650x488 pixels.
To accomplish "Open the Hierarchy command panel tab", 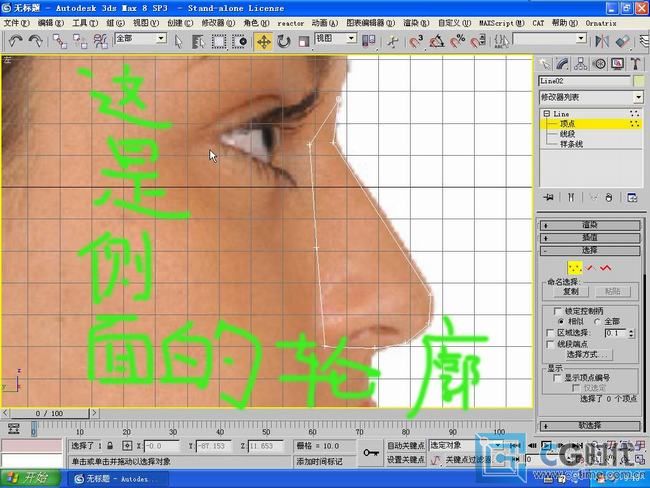I will click(x=581, y=64).
